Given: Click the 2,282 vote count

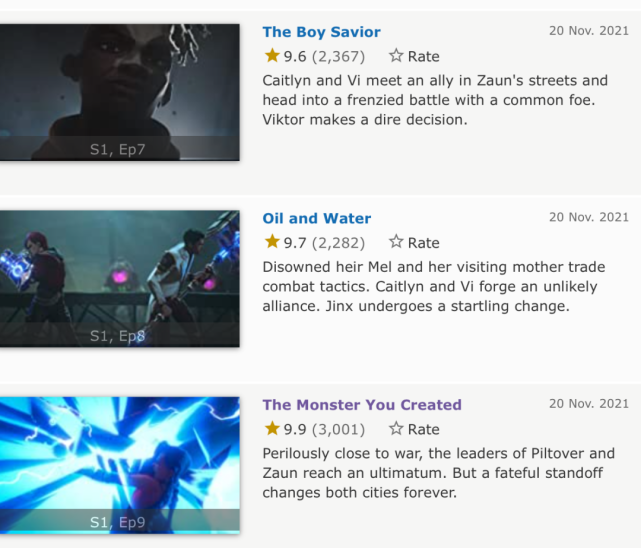Looking at the screenshot, I should tap(338, 243).
